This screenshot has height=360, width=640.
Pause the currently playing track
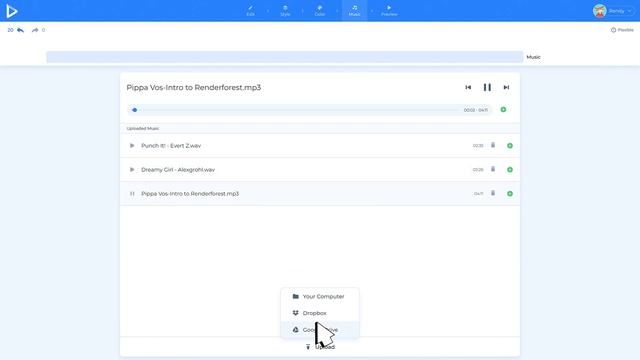point(487,87)
